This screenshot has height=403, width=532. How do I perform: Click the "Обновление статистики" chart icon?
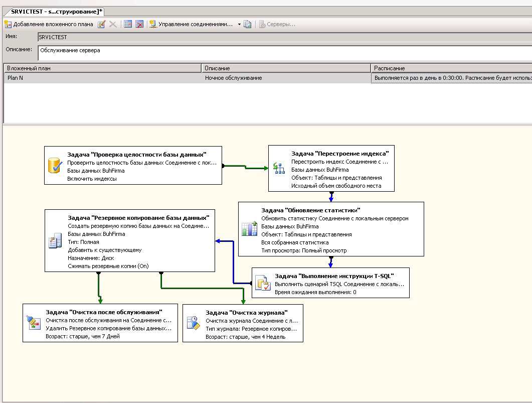tap(249, 228)
